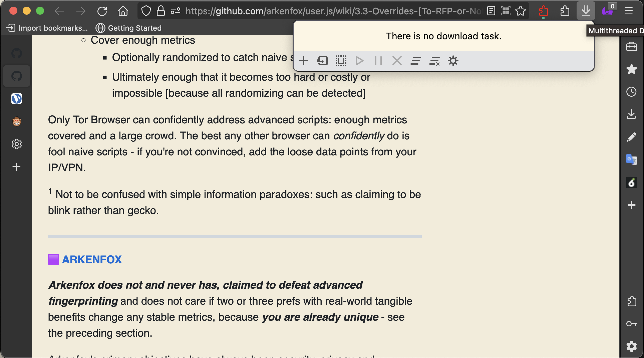Select the Violentmonkey monkey tab in sidebar

(16, 121)
